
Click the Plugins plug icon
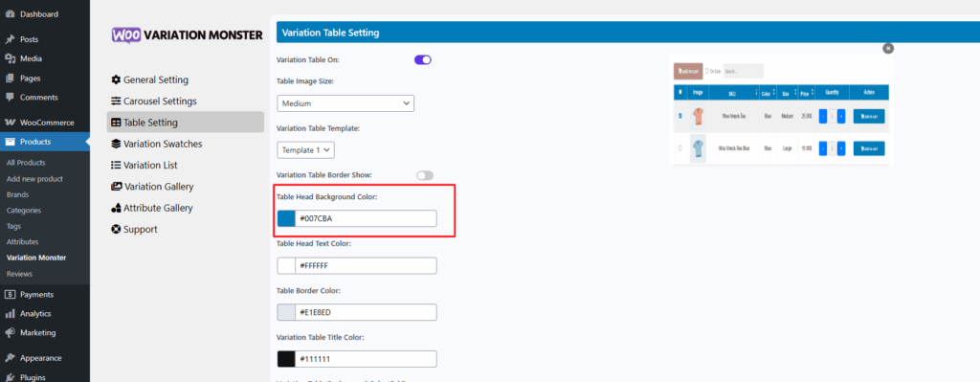pos(10,377)
